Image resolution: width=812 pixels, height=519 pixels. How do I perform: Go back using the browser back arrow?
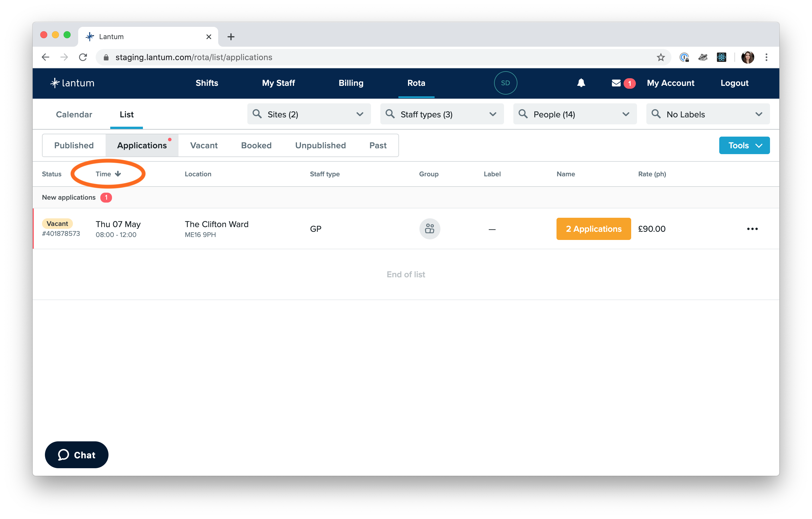[x=45, y=57]
